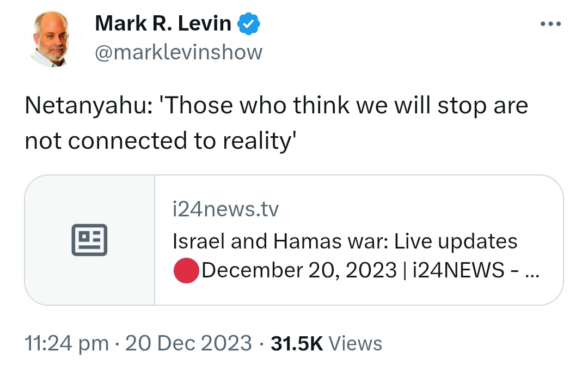
Task: Click the 11:24 pm timestamp
Action: tap(67, 344)
